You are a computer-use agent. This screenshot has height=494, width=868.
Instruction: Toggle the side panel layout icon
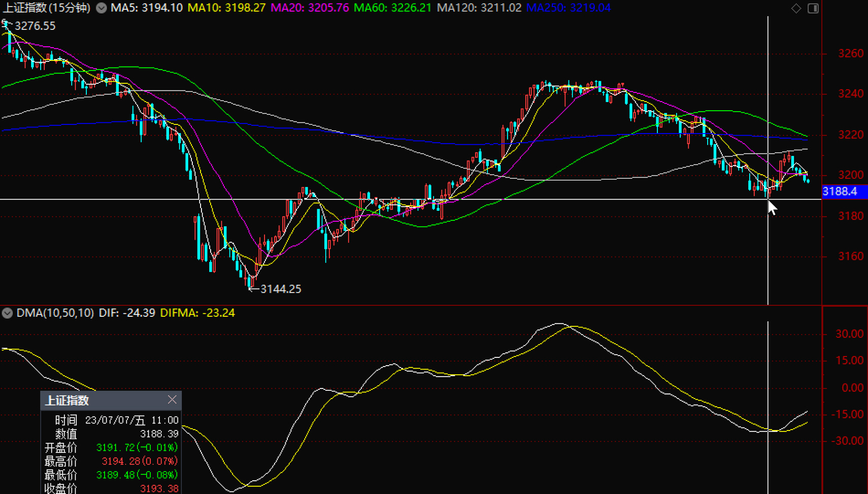point(813,8)
